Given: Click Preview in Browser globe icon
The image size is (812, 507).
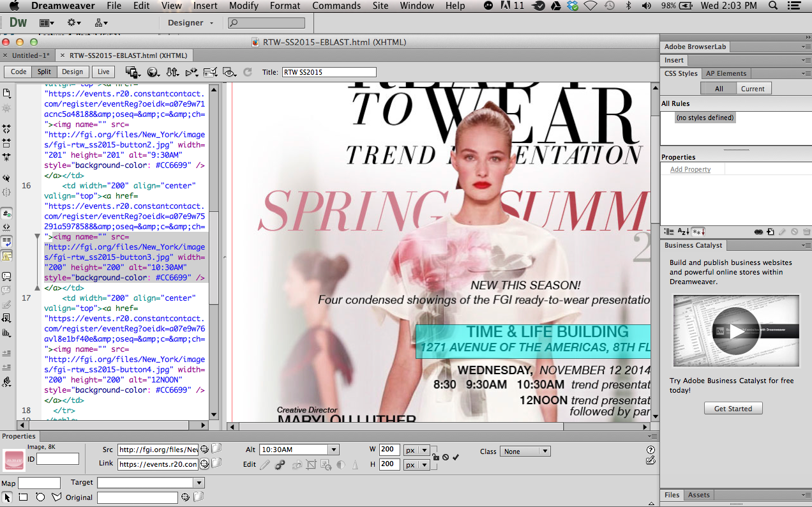Looking at the screenshot, I should tap(153, 72).
